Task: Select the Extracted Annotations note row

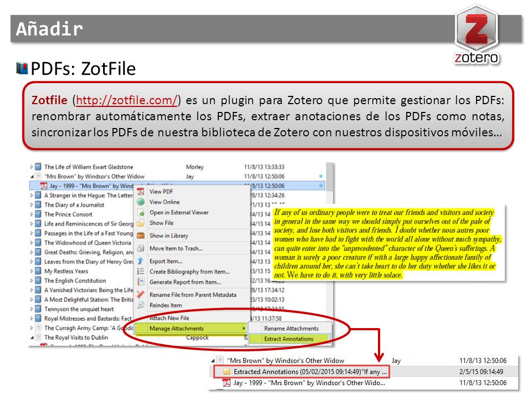Action: point(364,372)
